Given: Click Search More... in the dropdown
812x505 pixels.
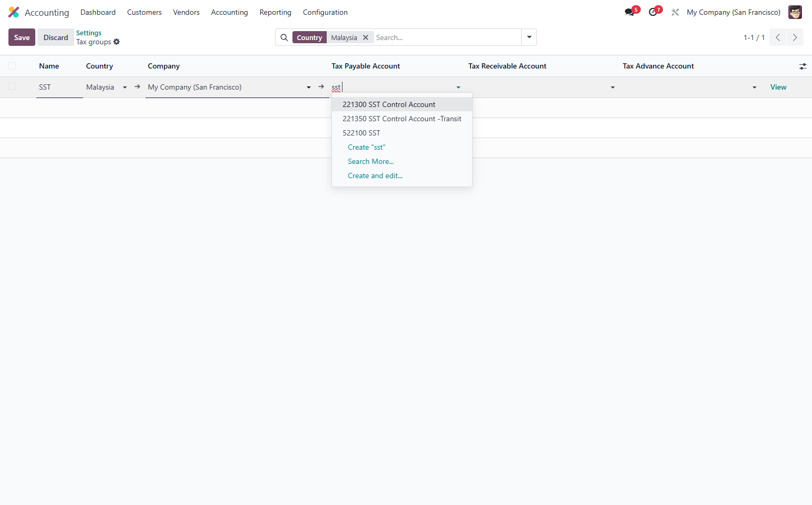Looking at the screenshot, I should point(402,161).
